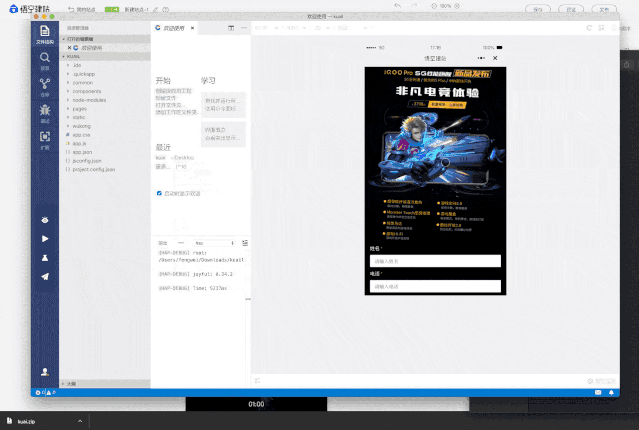Collapse the open editors section

coord(105,39)
